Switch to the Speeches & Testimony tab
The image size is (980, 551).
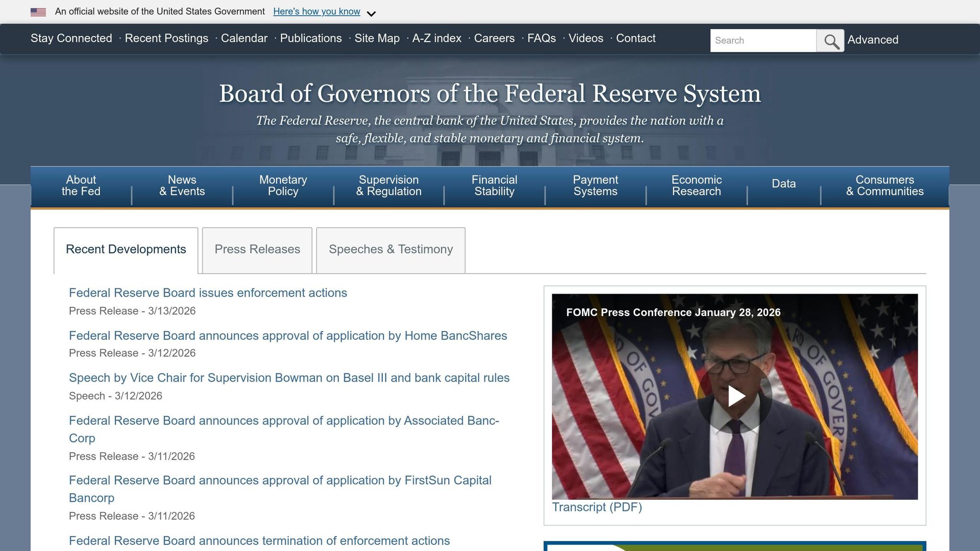pos(390,249)
